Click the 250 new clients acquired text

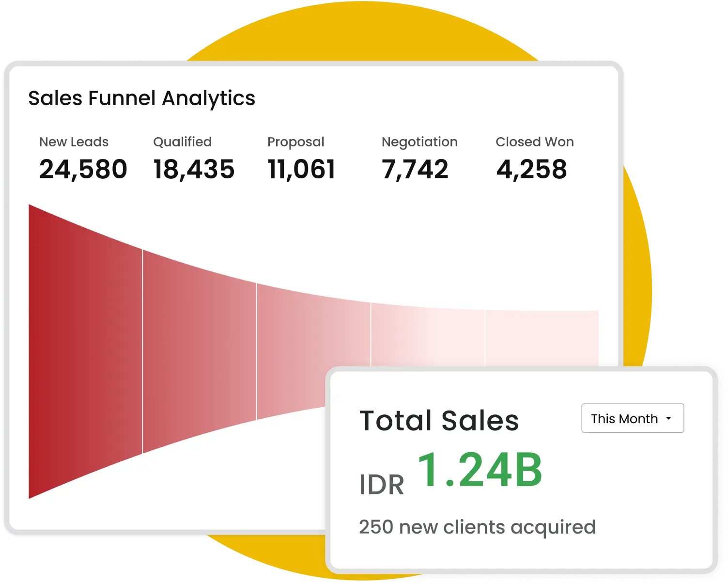pyautogui.click(x=477, y=527)
